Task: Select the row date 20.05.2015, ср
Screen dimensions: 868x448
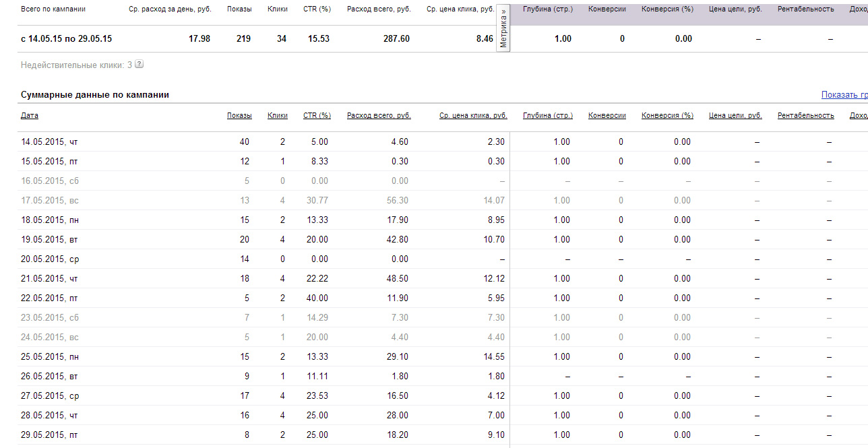Action: point(49,259)
